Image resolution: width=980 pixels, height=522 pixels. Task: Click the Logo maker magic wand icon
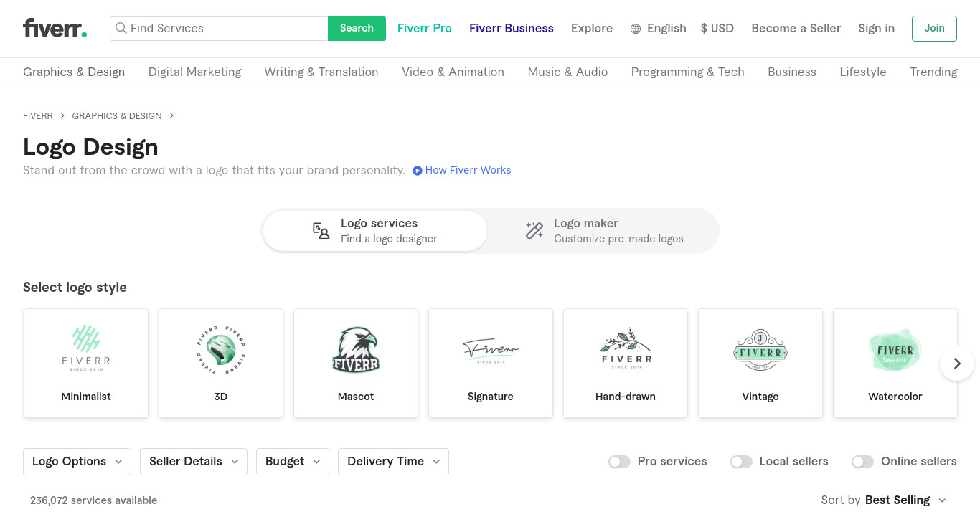(x=534, y=231)
